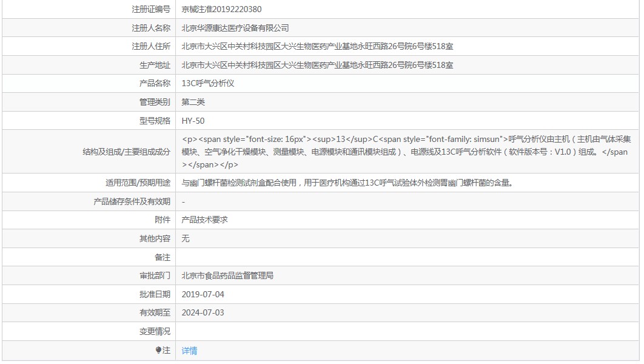The image size is (644, 364).
Task: Select approval date 2019-07-04
Action: coord(203,294)
